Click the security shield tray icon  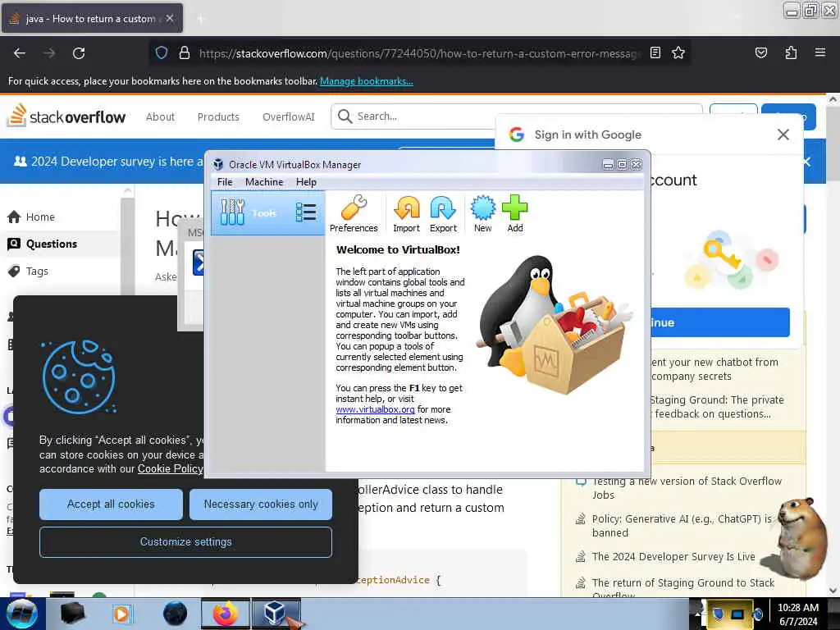717,614
